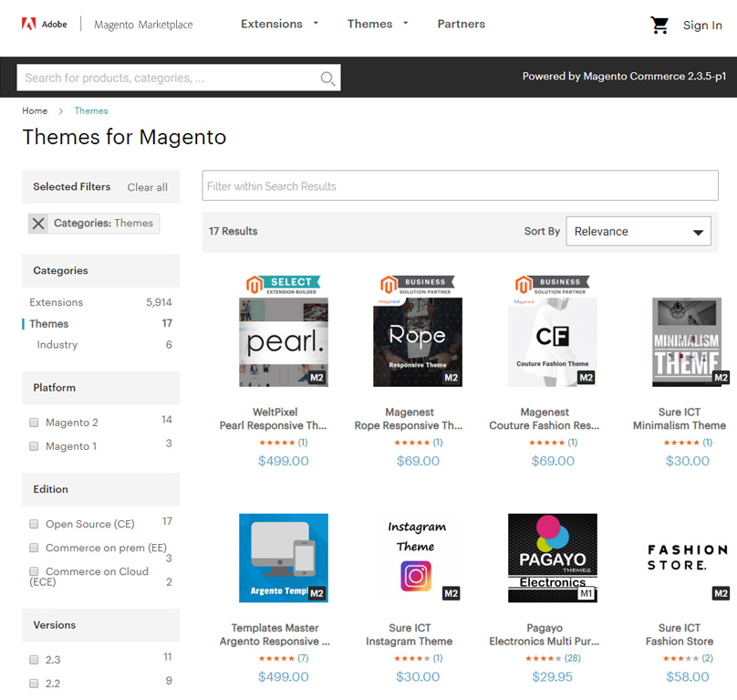The image size is (737, 700).
Task: Click the Adobe logo
Action: coord(44,25)
